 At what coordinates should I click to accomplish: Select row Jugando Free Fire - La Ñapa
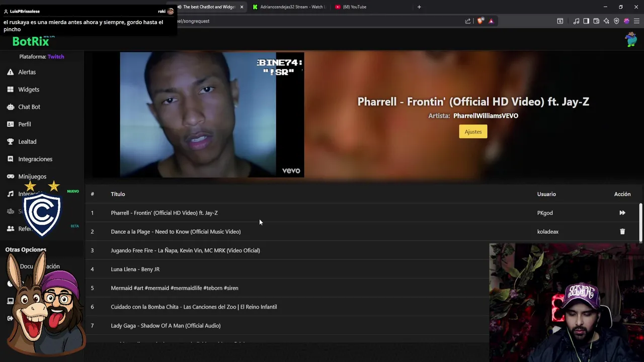tap(288, 250)
